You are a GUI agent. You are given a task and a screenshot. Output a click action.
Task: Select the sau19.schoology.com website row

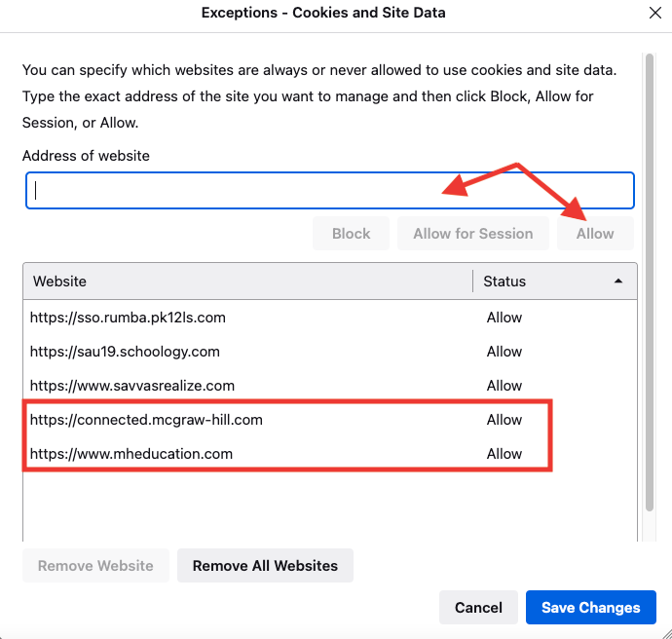tap(126, 352)
